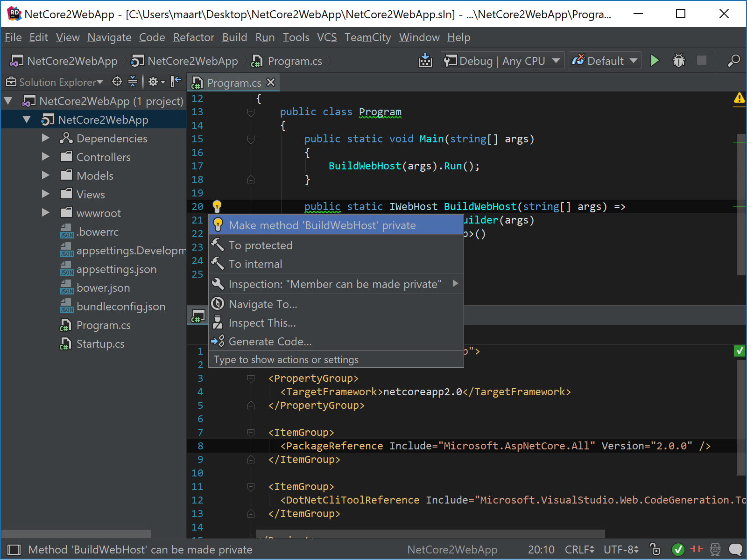Image resolution: width=747 pixels, height=560 pixels.
Task: Click the Program.cs breadcrumb
Action: tap(287, 61)
